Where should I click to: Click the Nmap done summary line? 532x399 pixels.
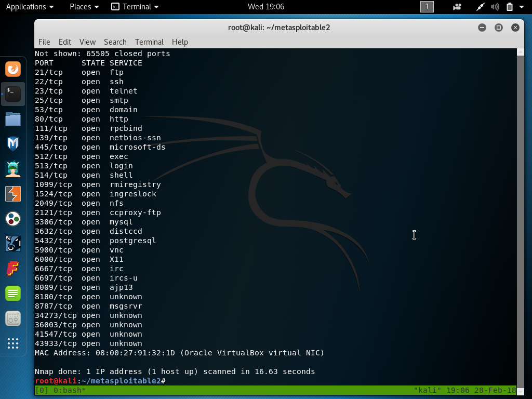(175, 371)
